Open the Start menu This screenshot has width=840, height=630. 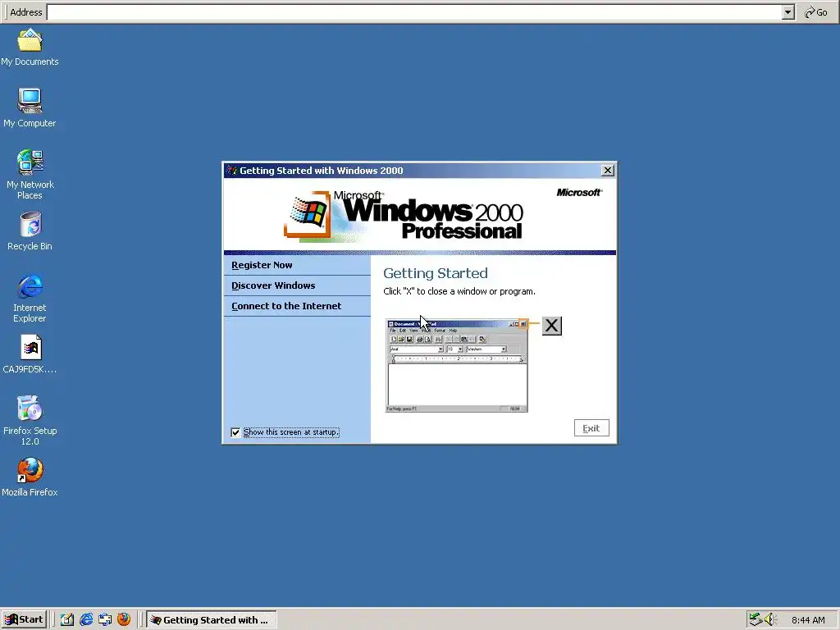pos(24,619)
